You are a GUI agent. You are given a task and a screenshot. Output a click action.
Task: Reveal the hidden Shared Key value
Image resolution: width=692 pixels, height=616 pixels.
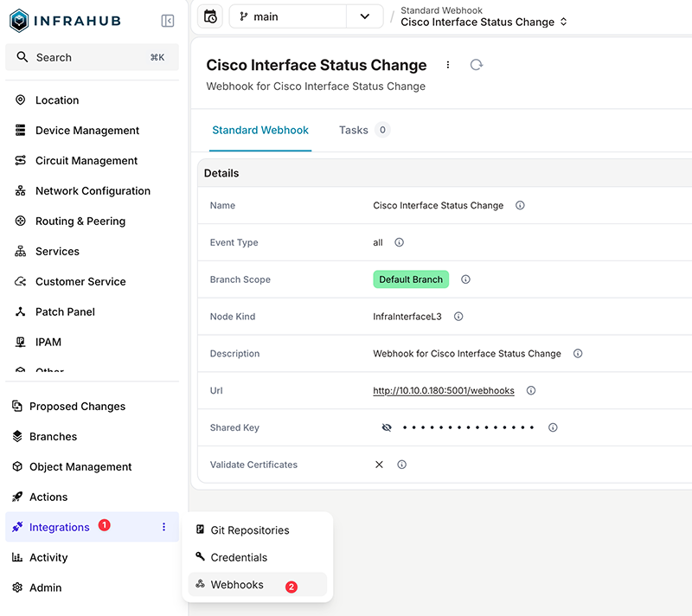(x=387, y=427)
